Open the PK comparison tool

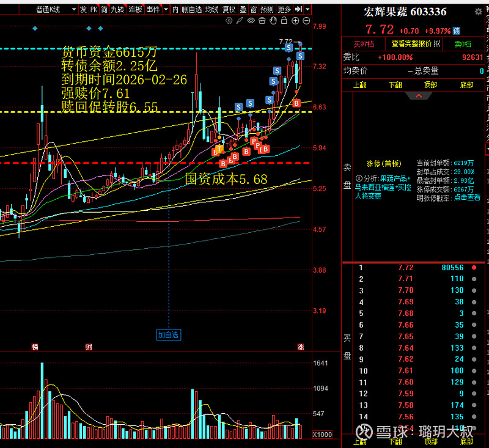click(94, 10)
